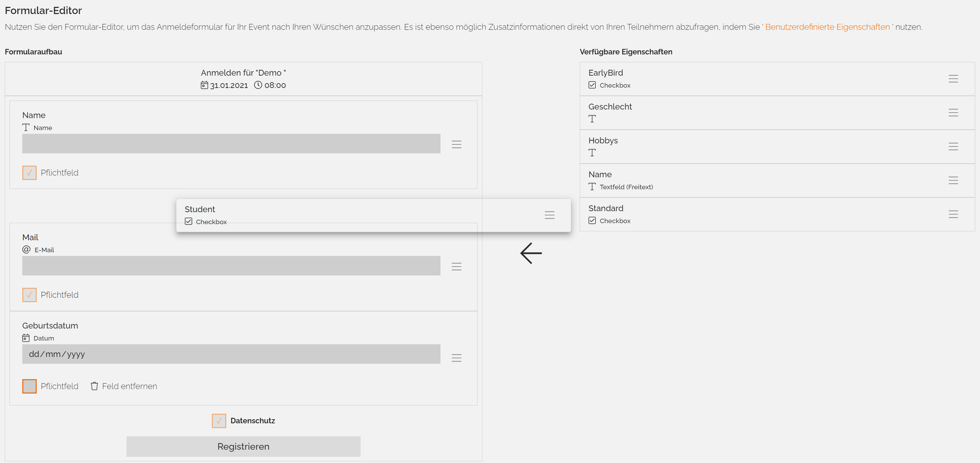This screenshot has height=463, width=980.
Task: Click the Geburtsdatum date input field
Action: coord(231,354)
